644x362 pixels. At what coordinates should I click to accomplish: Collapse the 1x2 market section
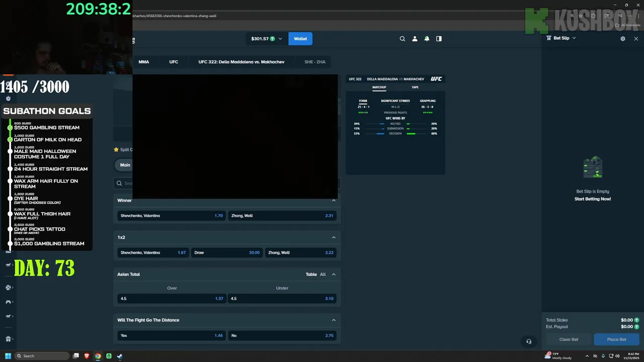(x=334, y=237)
